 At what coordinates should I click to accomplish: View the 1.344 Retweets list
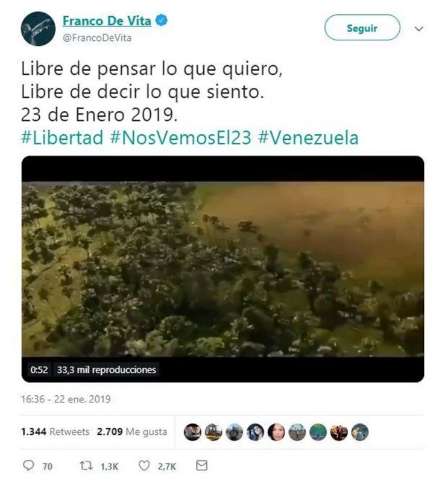(x=55, y=431)
